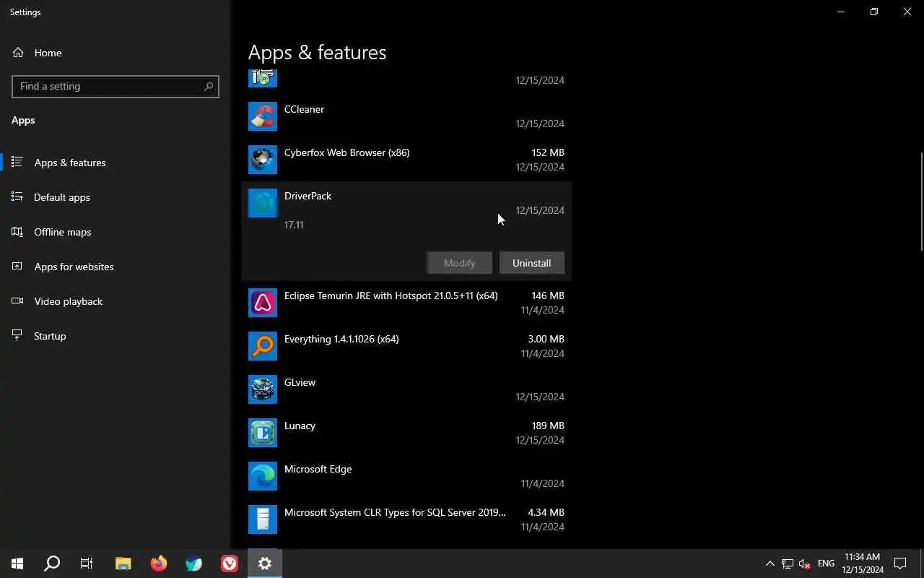Click the Offline maps sidebar icon
The height and width of the screenshot is (578, 924).
[x=18, y=232]
